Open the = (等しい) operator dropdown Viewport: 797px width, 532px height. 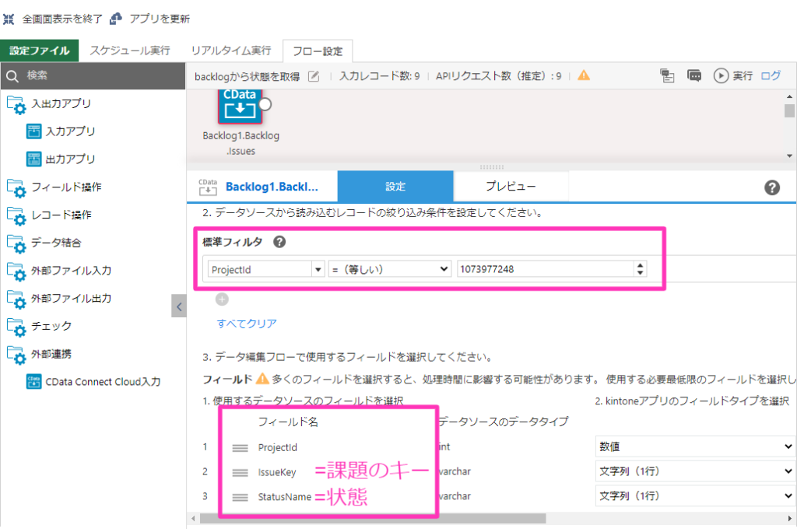[x=390, y=269]
